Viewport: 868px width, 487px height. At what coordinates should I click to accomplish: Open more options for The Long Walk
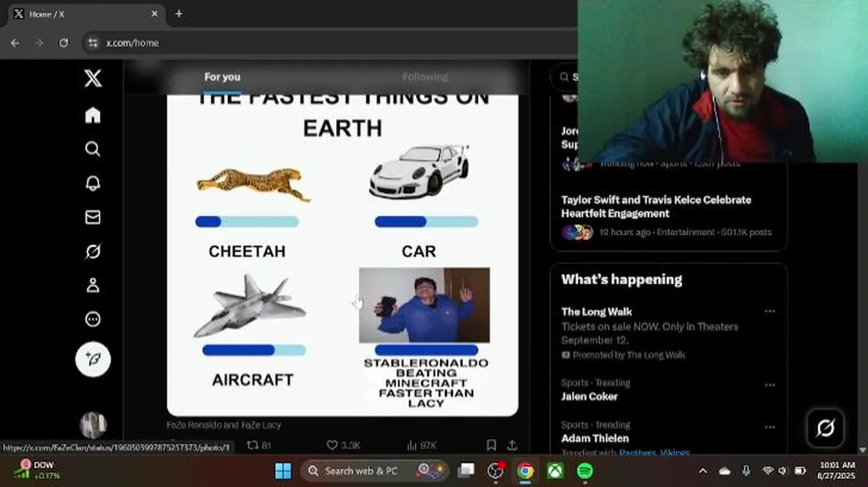769,311
